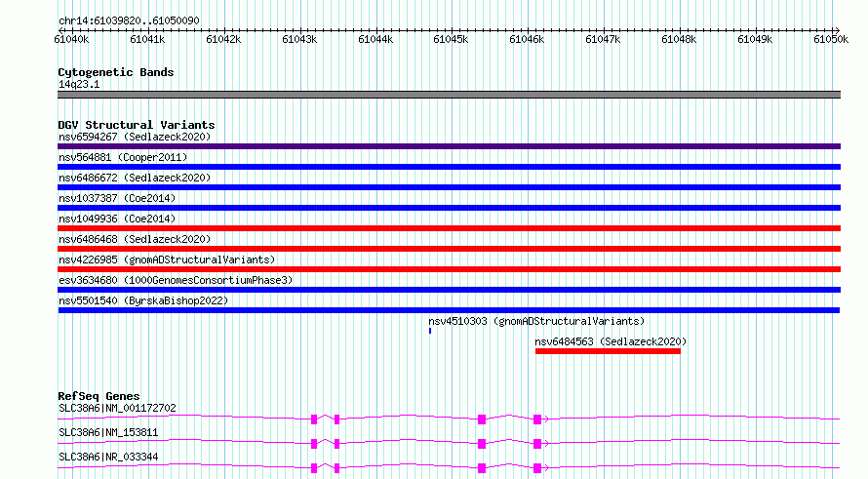Select the purple nsv6594267 variant bar
This screenshot has width=868, height=479.
point(449,146)
